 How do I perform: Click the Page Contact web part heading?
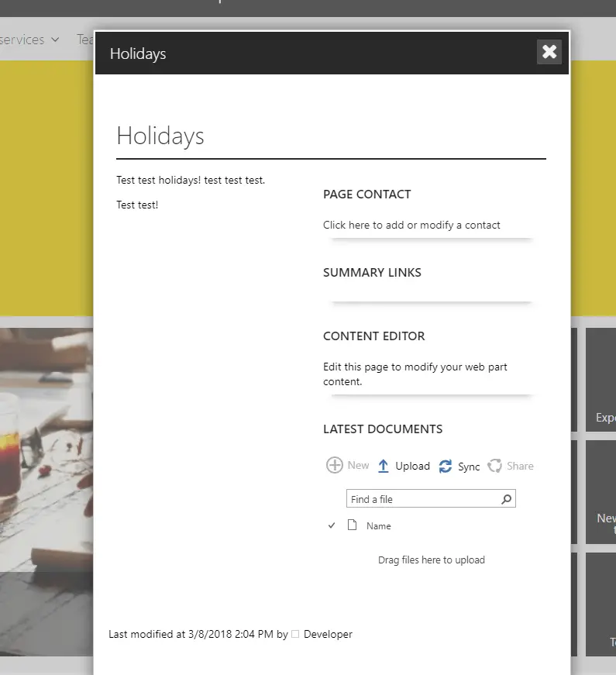coord(367,194)
